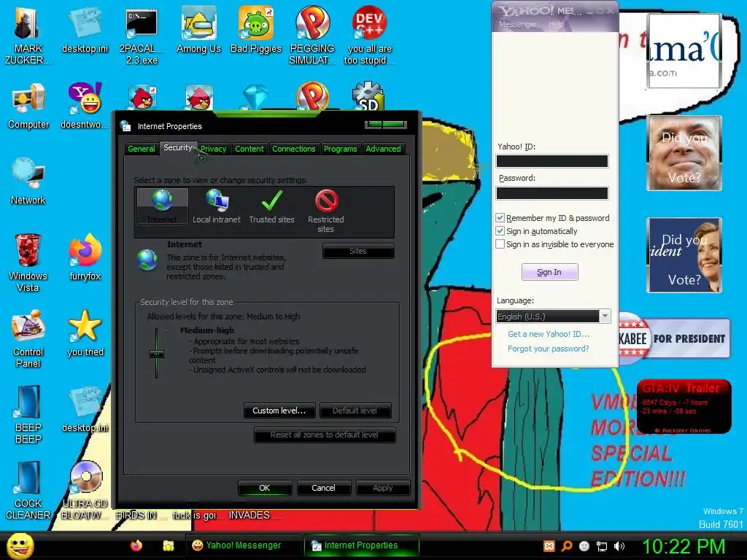This screenshot has height=560, width=747.
Task: Switch to the General tab
Action: (x=142, y=149)
